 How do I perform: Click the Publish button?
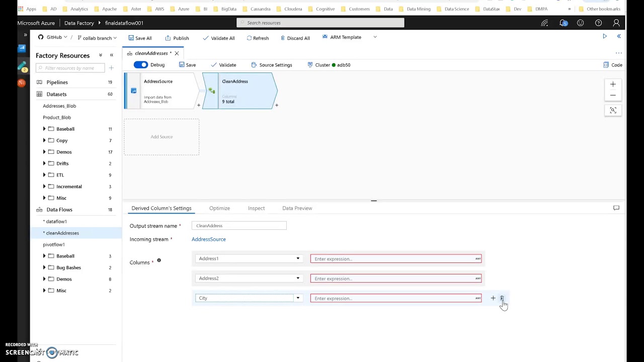tap(177, 38)
